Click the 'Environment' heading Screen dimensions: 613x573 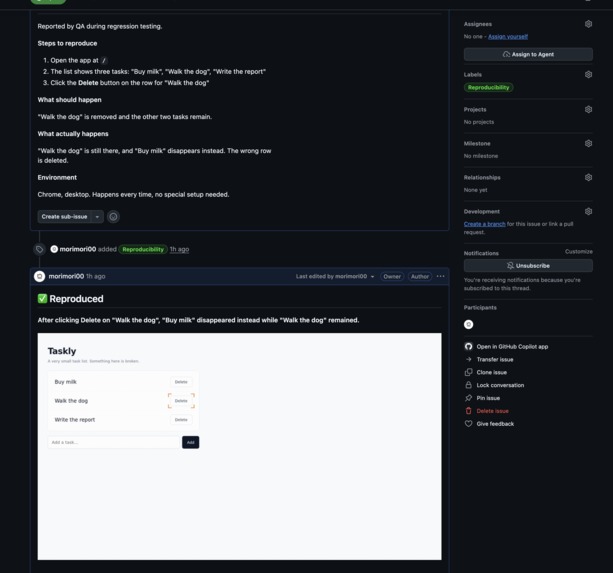coord(57,177)
